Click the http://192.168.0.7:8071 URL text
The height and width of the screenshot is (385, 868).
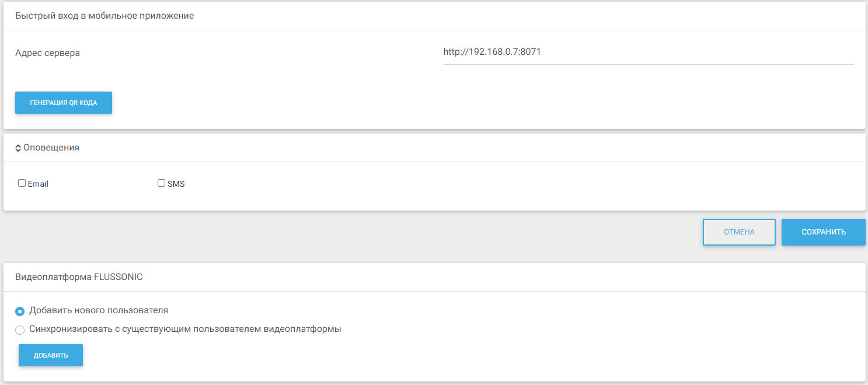[492, 52]
